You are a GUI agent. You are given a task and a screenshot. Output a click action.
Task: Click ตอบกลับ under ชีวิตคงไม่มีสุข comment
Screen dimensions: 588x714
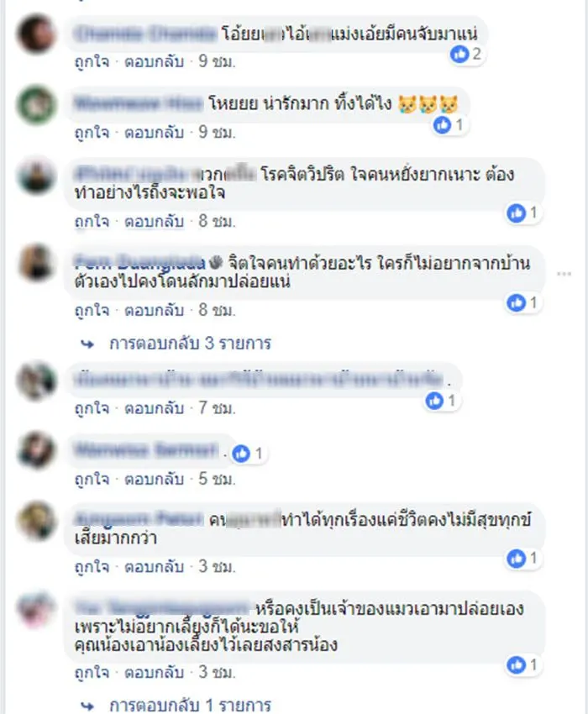154,567
